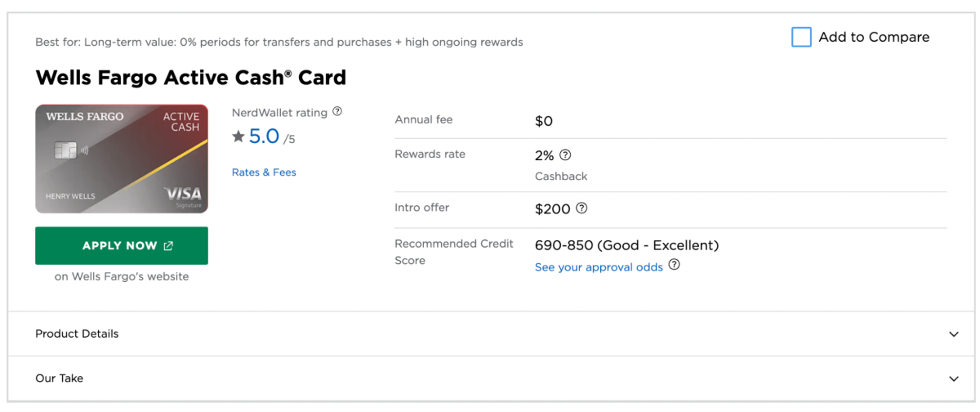Click the NerdWallet rating help icon

[x=337, y=112]
